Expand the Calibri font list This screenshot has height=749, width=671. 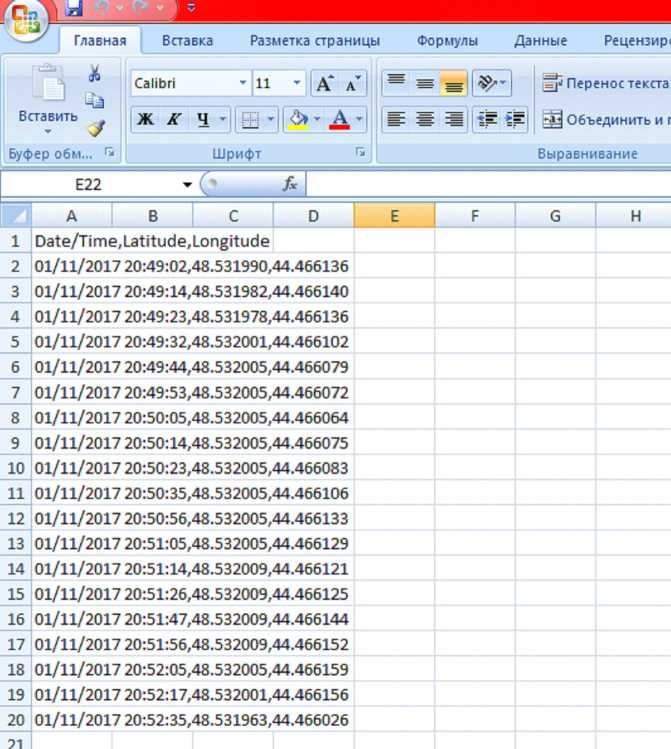pyautogui.click(x=243, y=84)
